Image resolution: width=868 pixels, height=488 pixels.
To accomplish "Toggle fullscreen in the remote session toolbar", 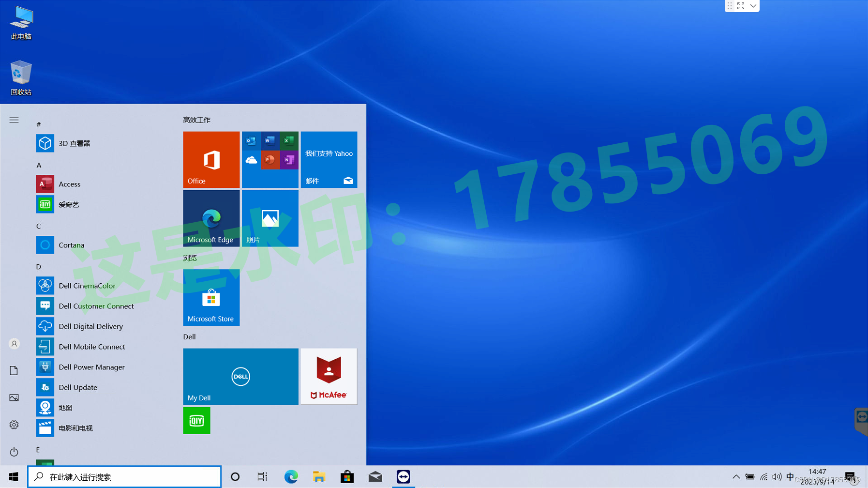I will coord(741,6).
